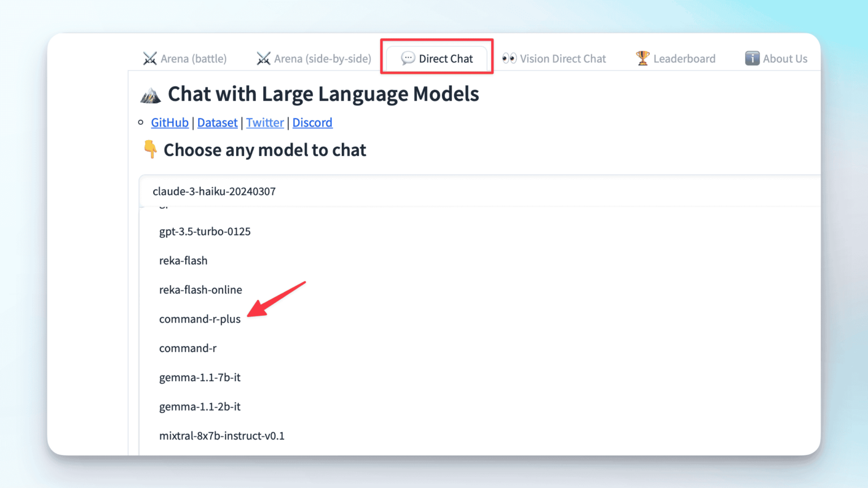Pick reka-flash-online from the model options
The image size is (868, 488).
click(x=201, y=290)
